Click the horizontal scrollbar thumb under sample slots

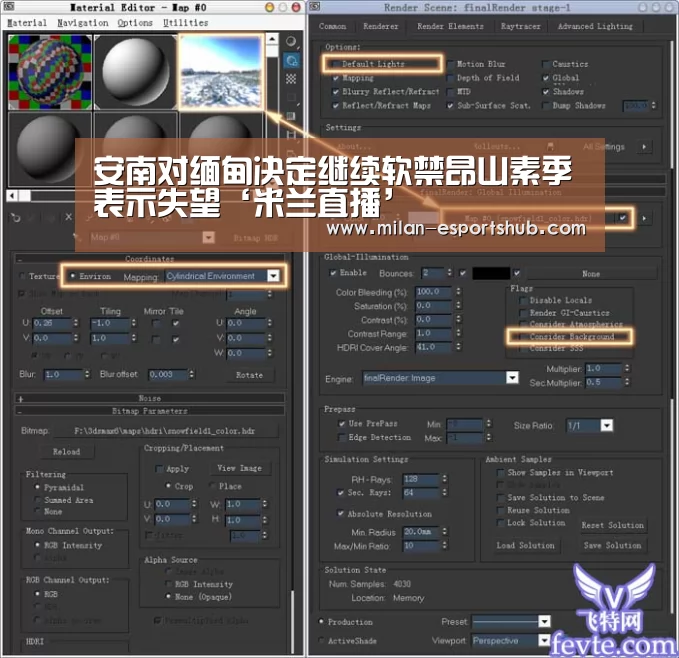(x=25, y=196)
